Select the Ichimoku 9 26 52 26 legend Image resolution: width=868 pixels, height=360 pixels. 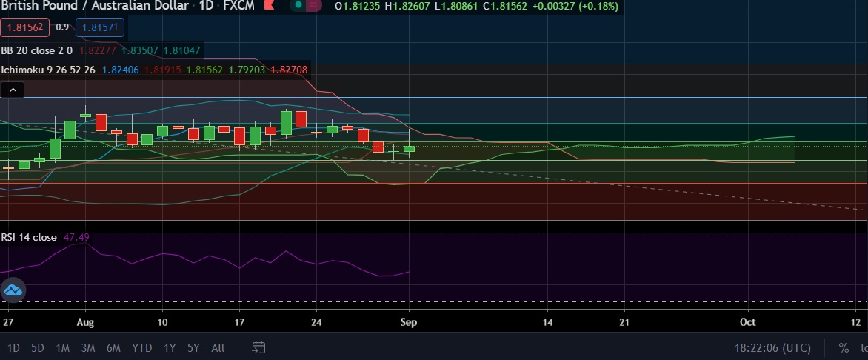coord(48,70)
